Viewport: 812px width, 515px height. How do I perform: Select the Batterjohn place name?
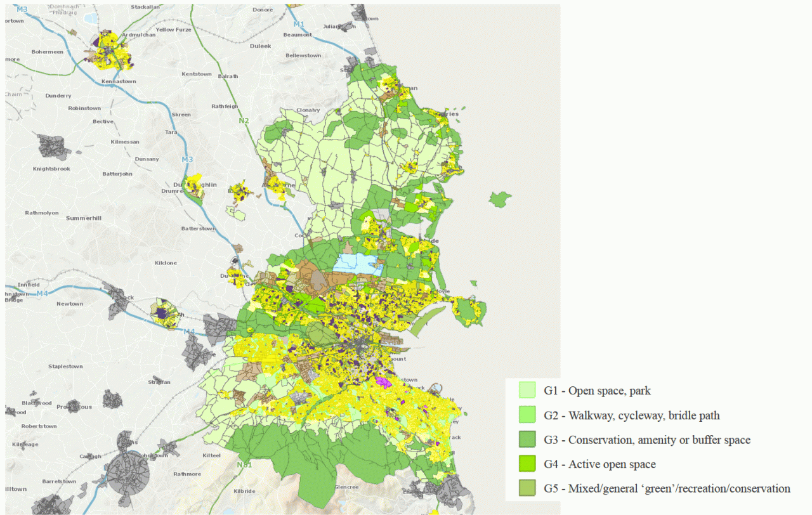click(x=117, y=173)
